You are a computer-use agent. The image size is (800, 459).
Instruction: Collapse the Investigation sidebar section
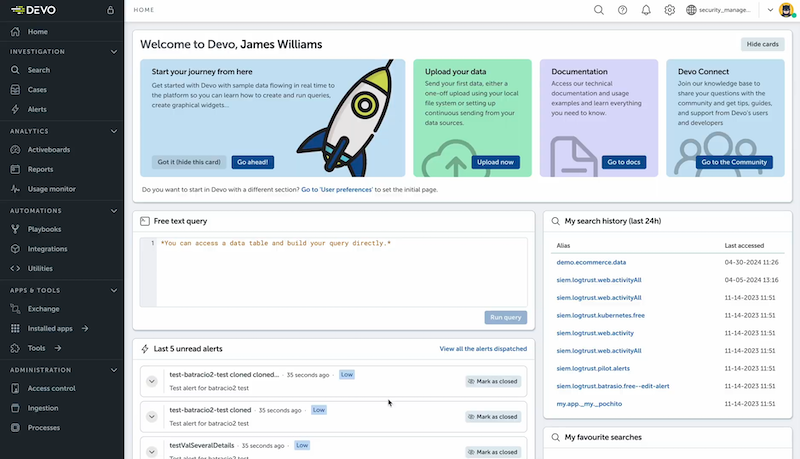[x=114, y=51]
